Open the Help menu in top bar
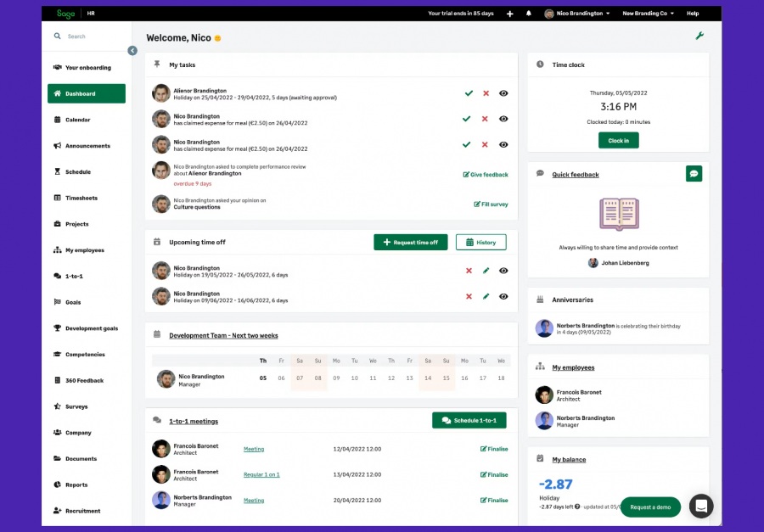The image size is (764, 532). 693,14
